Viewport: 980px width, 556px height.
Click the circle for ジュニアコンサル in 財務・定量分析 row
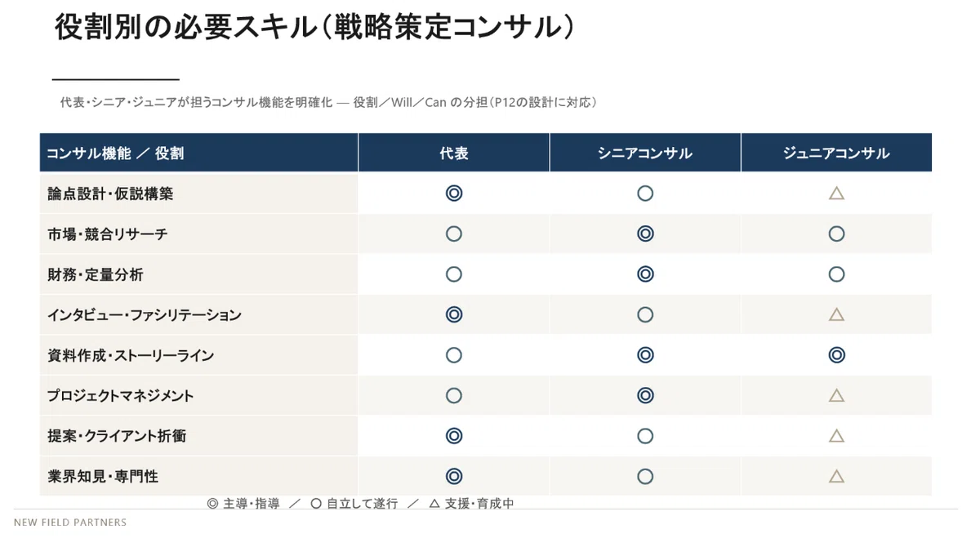(x=836, y=274)
